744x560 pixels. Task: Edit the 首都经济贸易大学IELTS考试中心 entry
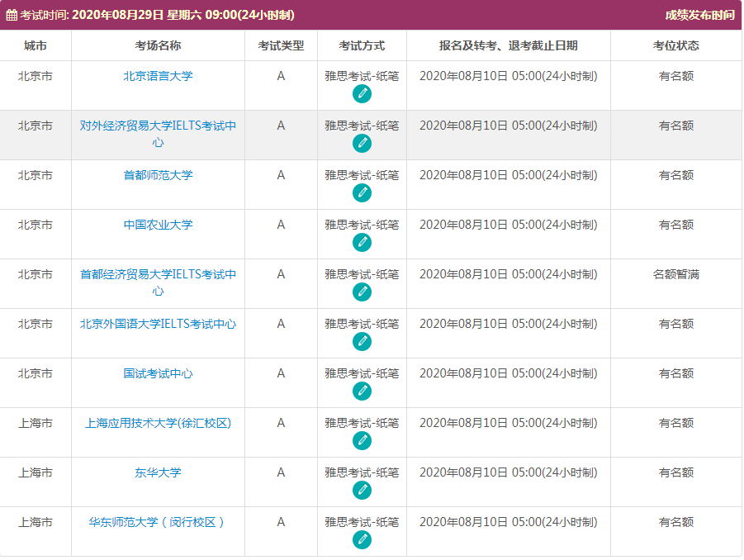tap(361, 292)
